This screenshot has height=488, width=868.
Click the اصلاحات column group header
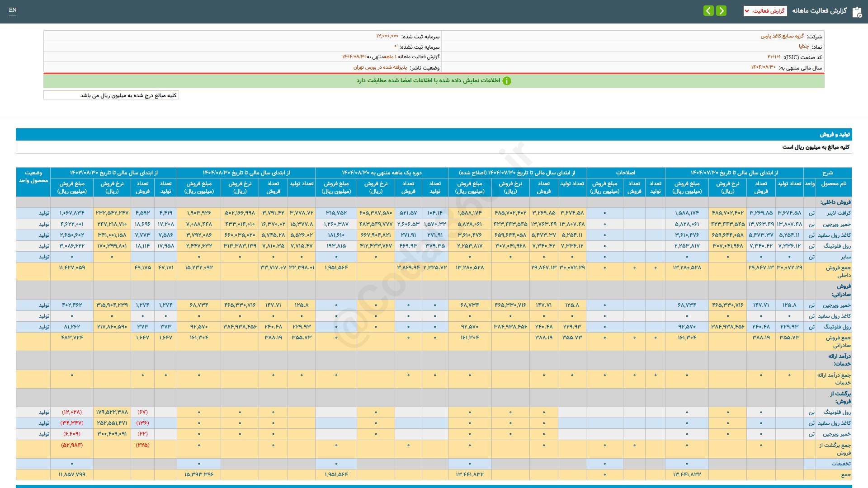pyautogui.click(x=625, y=173)
